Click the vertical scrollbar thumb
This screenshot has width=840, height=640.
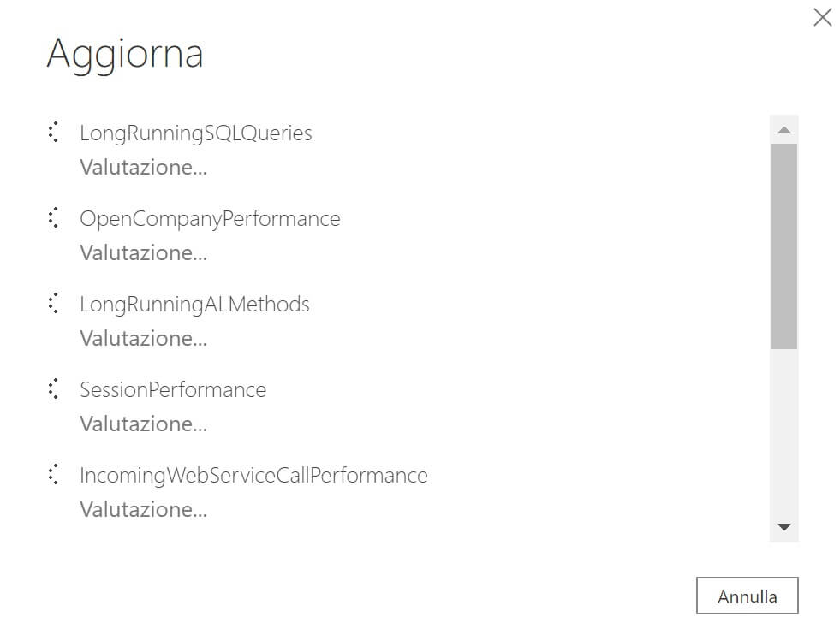click(784, 246)
